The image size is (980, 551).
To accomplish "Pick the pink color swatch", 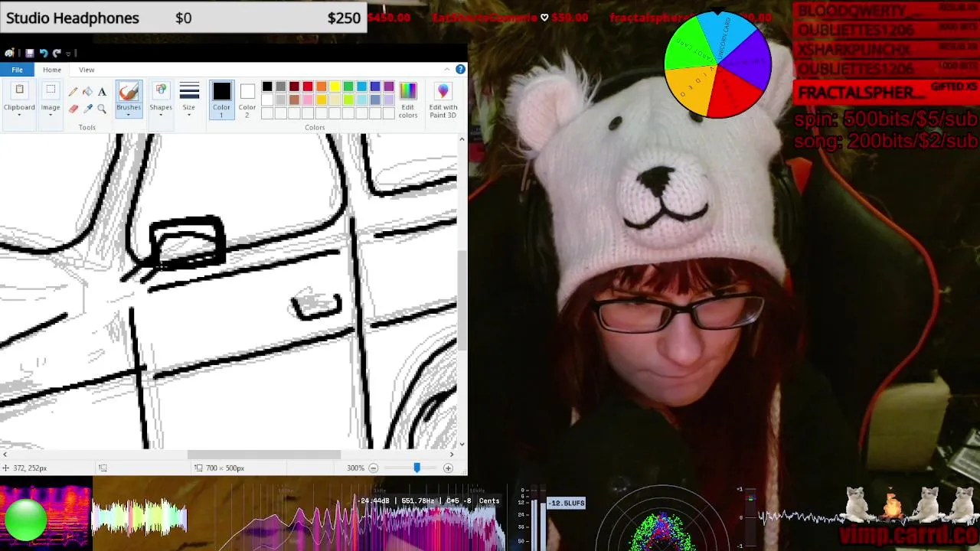I will pyautogui.click(x=308, y=100).
